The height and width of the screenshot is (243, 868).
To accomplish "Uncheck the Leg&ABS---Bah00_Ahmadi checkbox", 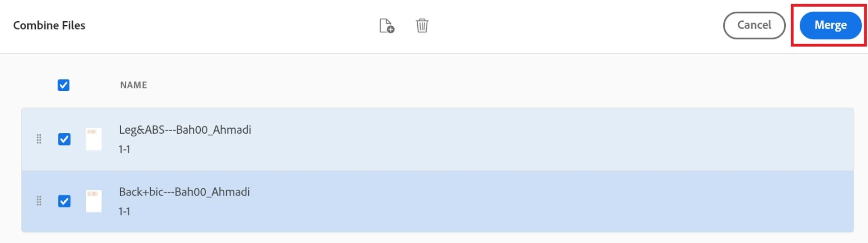I will click(x=64, y=139).
